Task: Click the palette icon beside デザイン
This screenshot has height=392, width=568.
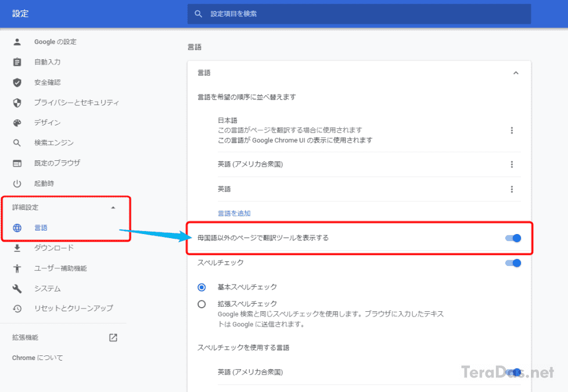Action: click(17, 123)
